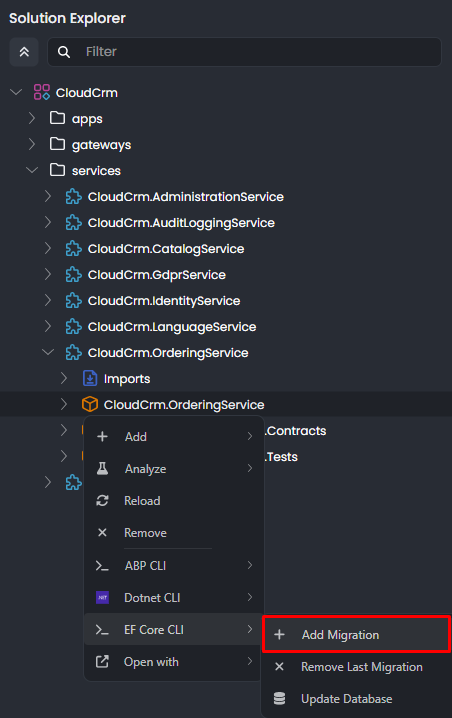This screenshot has height=718, width=452.
Task: Collapse the CloudCrm.OrderingService module node
Action: (48, 353)
